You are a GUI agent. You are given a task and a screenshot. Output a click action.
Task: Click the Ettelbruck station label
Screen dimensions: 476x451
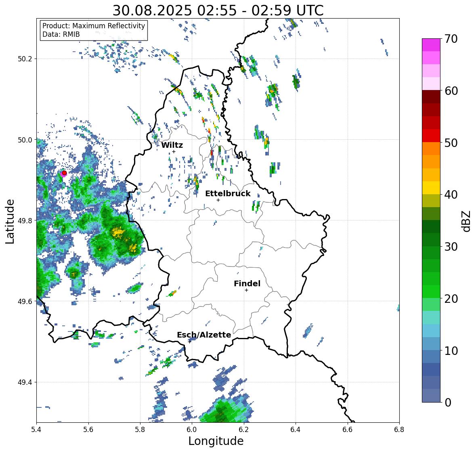228,194
